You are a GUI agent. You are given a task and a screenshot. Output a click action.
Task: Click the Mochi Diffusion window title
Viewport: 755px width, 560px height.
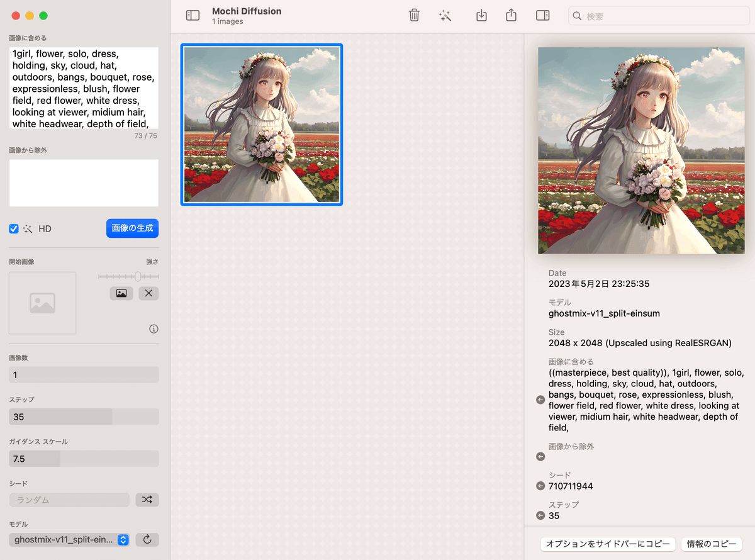[x=247, y=11]
